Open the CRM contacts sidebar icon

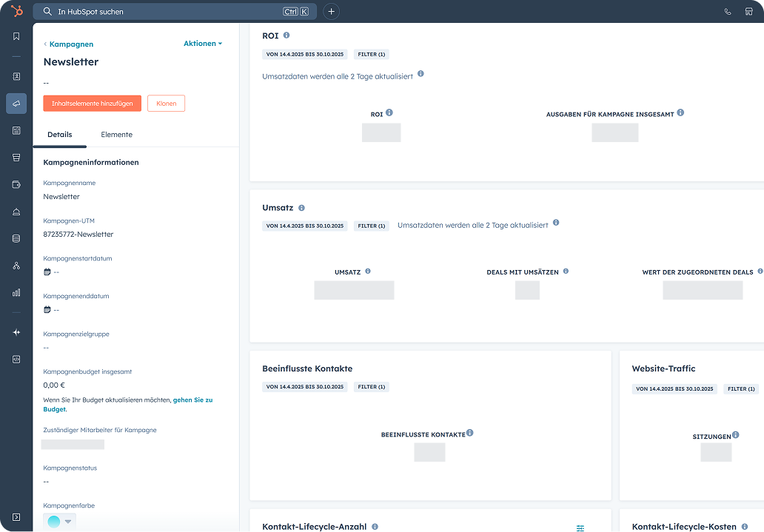[16, 76]
